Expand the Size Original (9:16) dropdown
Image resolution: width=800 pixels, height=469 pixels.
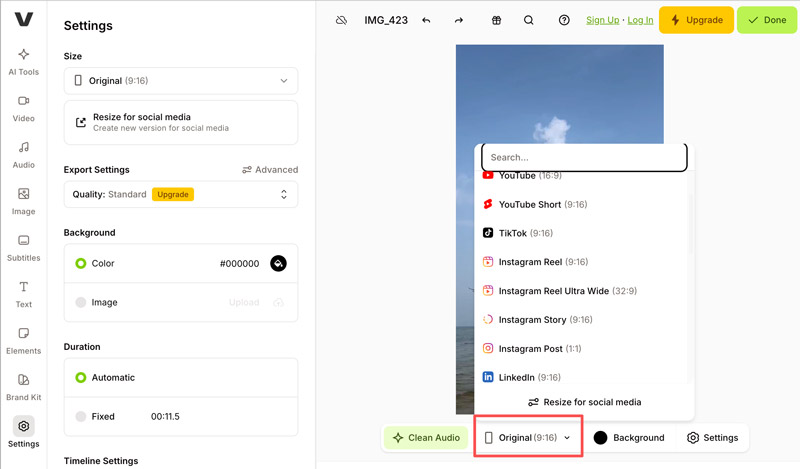(x=181, y=81)
